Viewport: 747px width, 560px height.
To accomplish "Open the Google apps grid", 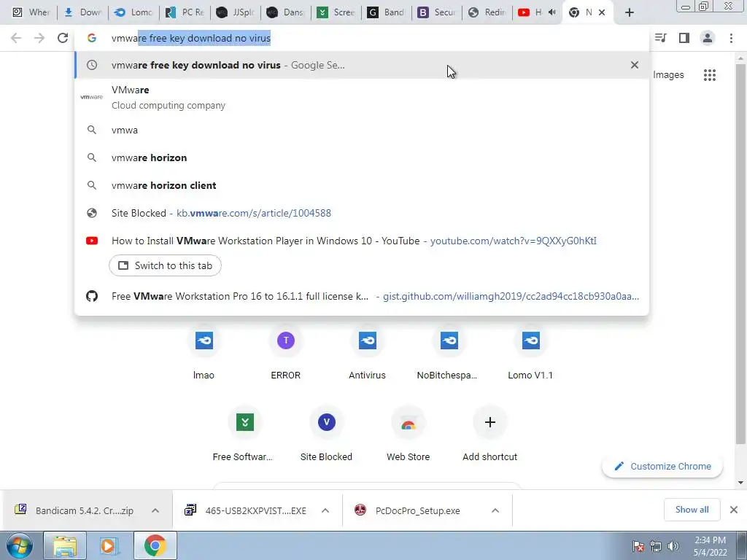I will click(709, 75).
